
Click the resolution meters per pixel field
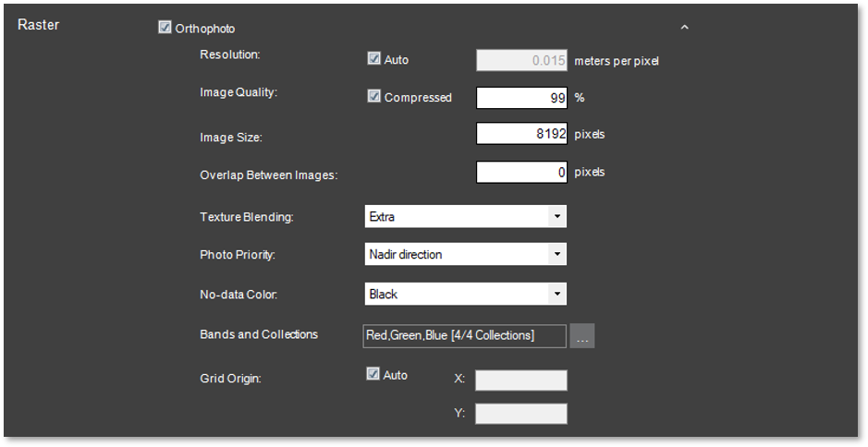coord(521,60)
